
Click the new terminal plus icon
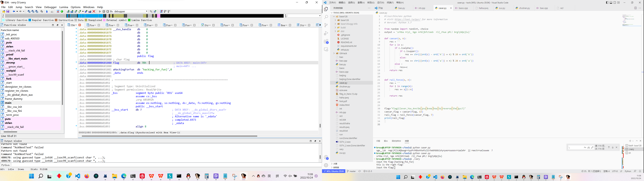[x=630, y=141]
